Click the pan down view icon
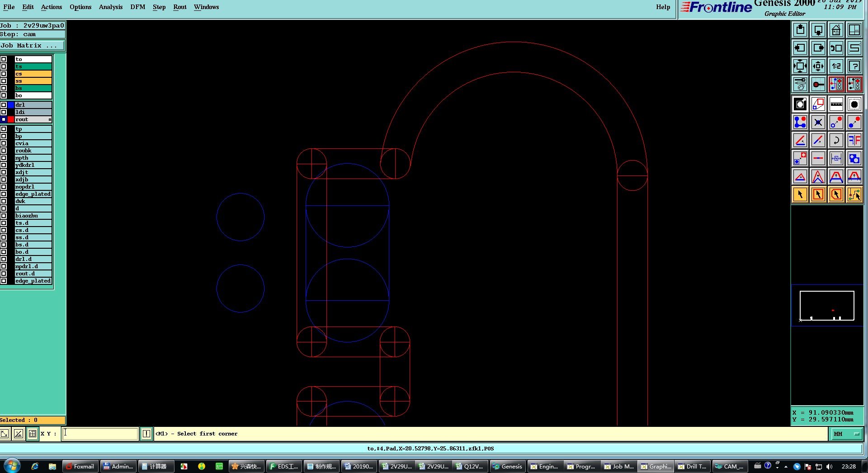Image resolution: width=868 pixels, height=473 pixels. coord(818,30)
